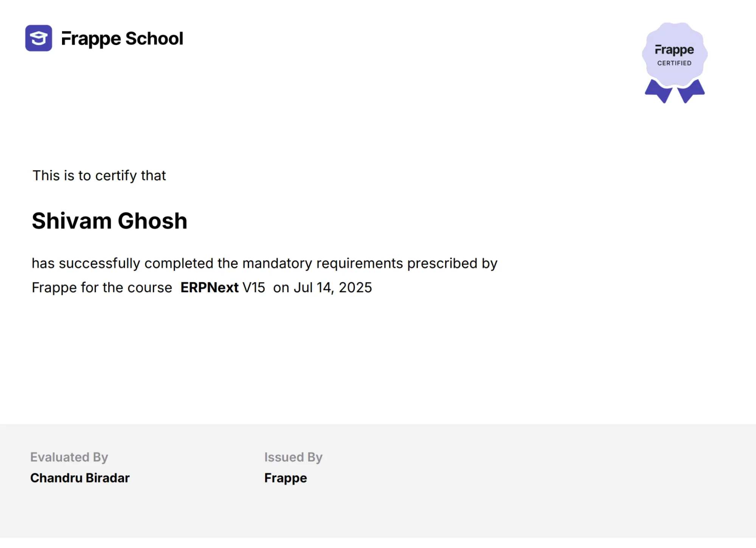Click the Frappe School title text
This screenshot has width=756, height=548.
122,39
